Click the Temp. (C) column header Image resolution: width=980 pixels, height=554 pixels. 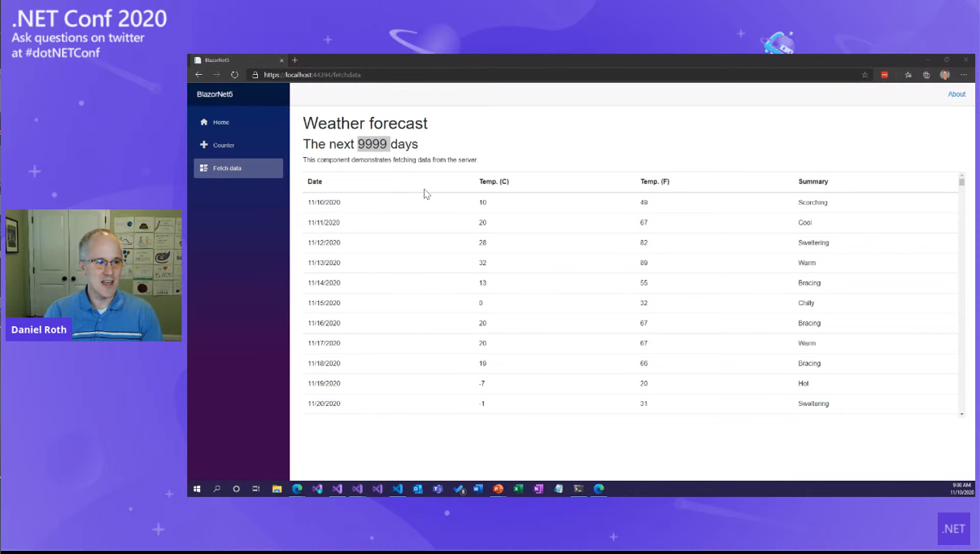(x=494, y=181)
